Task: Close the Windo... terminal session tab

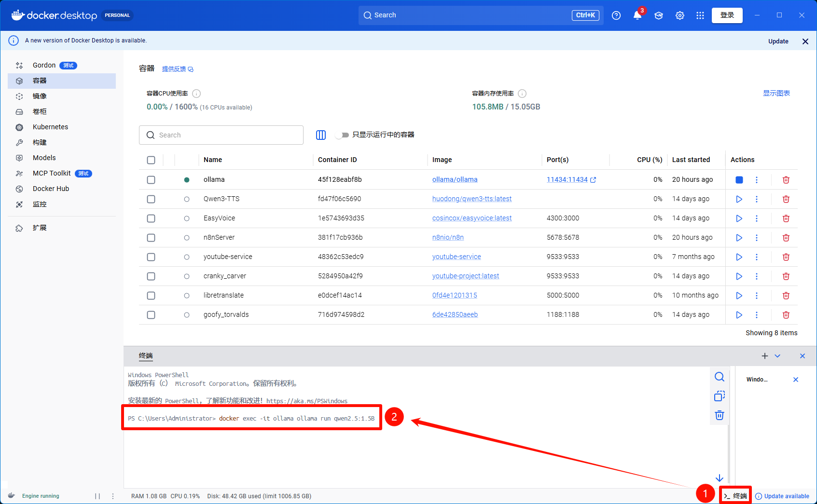Action: (796, 380)
